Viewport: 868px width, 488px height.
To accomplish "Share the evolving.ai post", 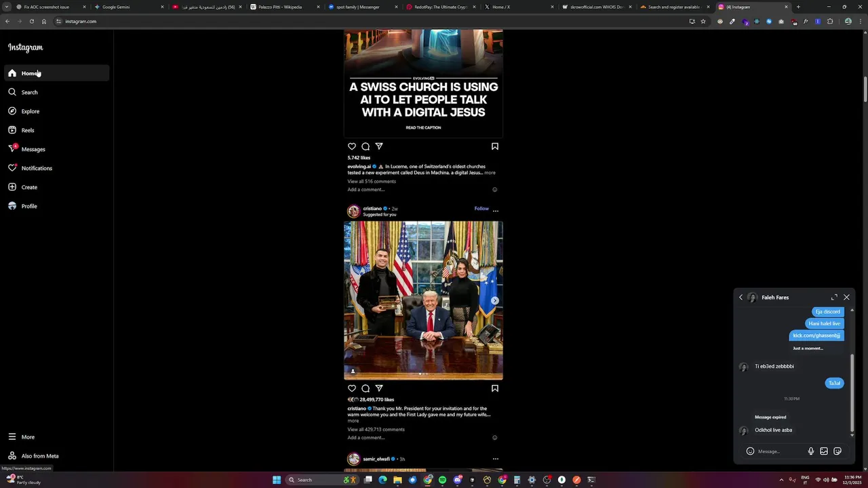I will (x=379, y=146).
